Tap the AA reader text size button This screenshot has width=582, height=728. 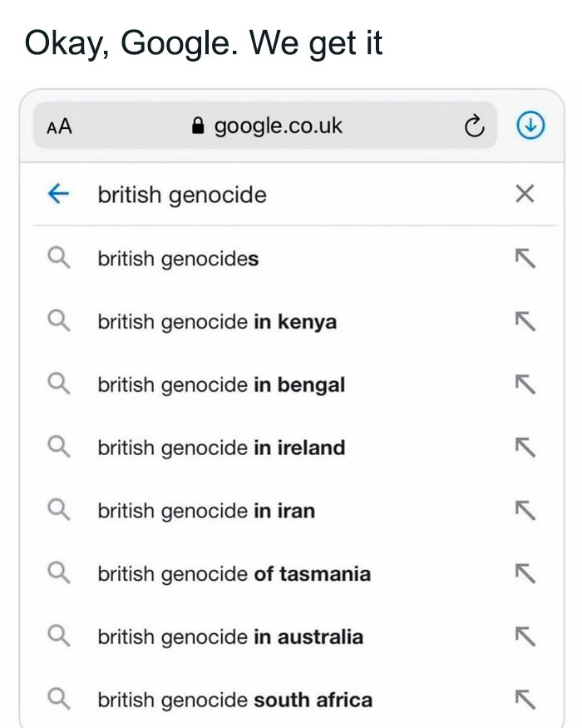[x=59, y=126]
